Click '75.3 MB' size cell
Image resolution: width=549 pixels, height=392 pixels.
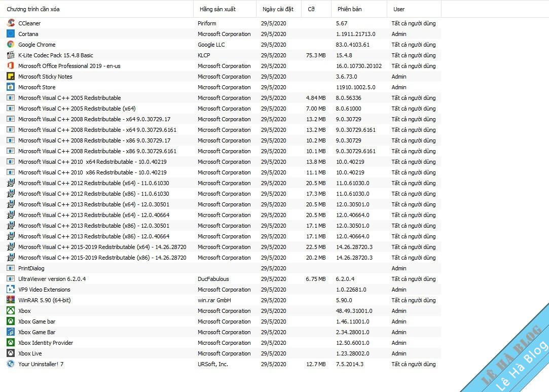coord(316,55)
